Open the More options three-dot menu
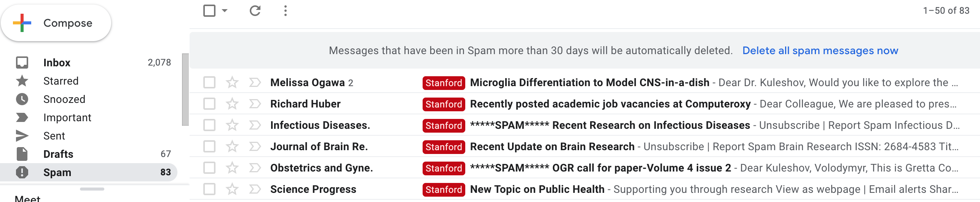Image resolution: width=980 pixels, height=202 pixels. pyautogui.click(x=286, y=11)
